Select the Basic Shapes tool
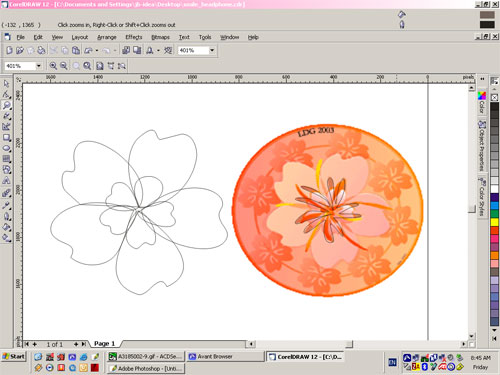 [6, 170]
